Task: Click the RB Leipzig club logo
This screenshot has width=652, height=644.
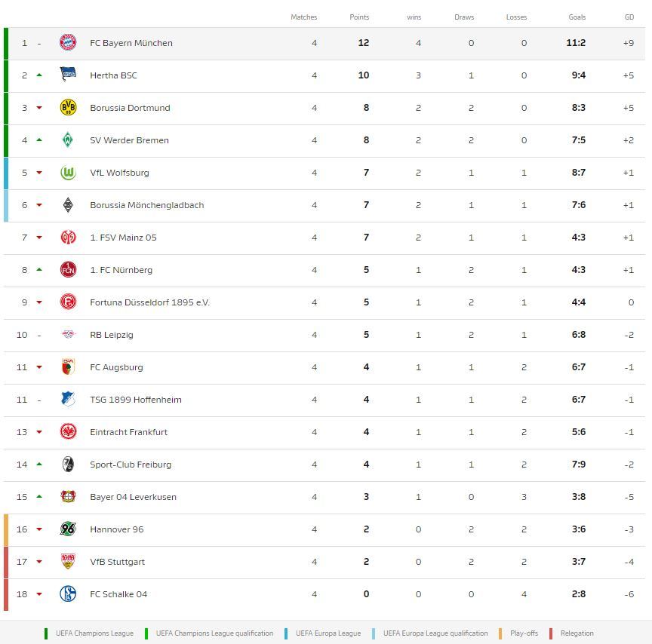Action: click(x=68, y=335)
